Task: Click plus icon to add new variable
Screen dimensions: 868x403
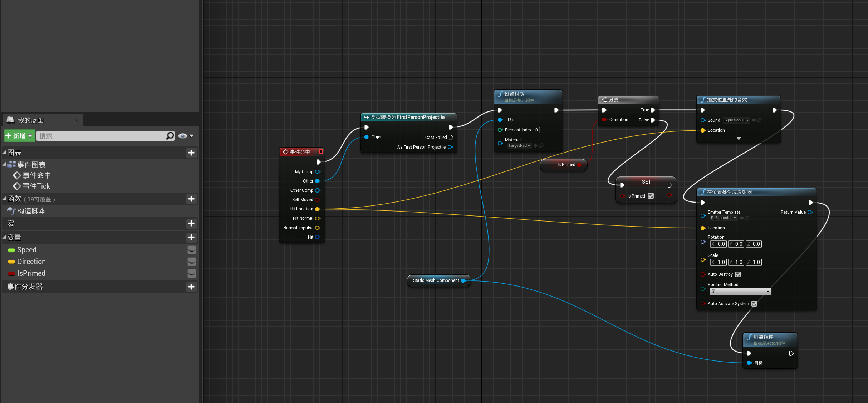Action: (191, 238)
